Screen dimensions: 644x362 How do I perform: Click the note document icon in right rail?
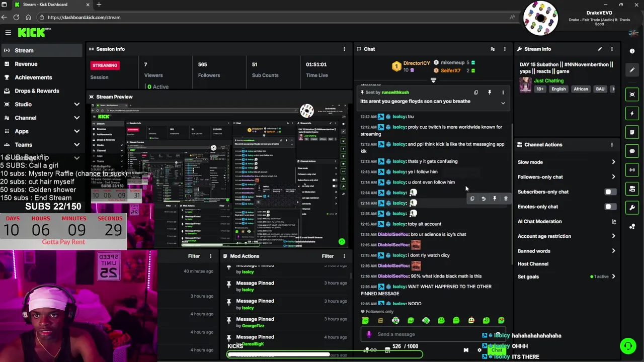tap(632, 132)
